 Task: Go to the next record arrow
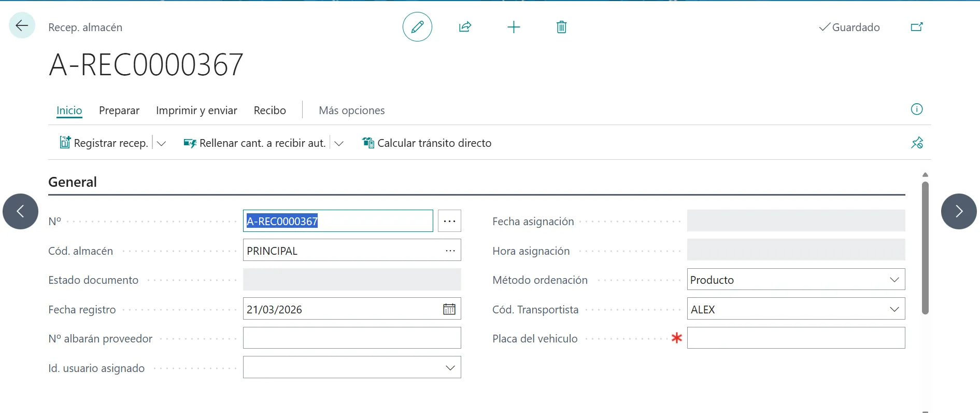coord(958,211)
